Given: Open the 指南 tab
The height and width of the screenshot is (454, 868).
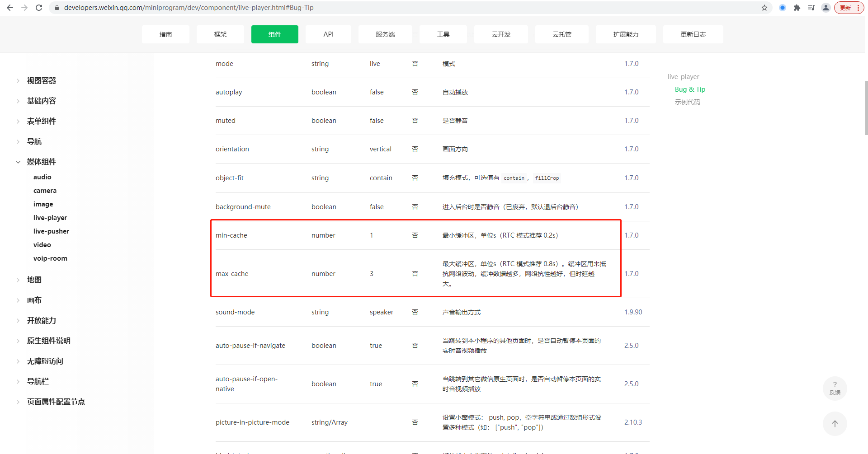Looking at the screenshot, I should click(165, 34).
